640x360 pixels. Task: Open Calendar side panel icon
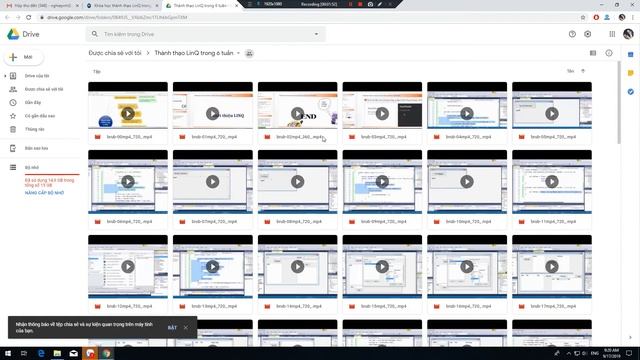pyautogui.click(x=631, y=54)
